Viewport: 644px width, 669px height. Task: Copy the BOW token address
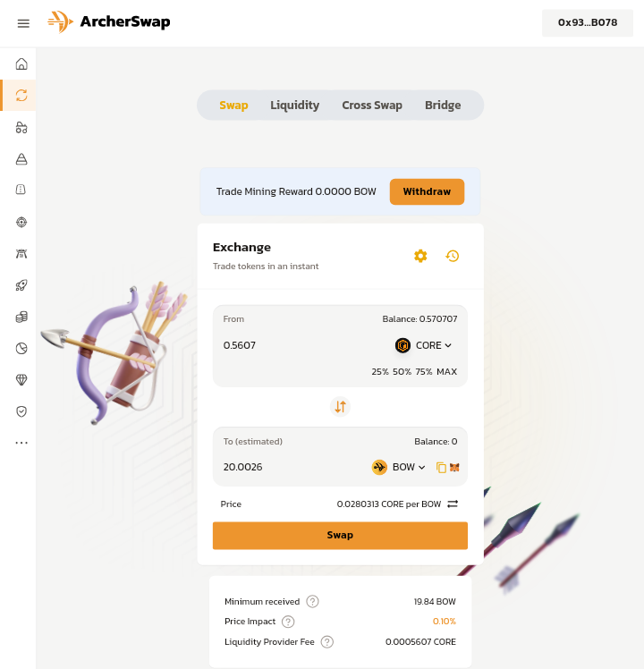(441, 468)
